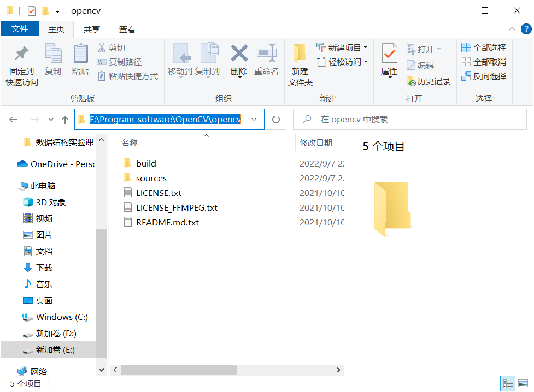Select all items with 全部选择
534x392 pixels.
point(483,47)
